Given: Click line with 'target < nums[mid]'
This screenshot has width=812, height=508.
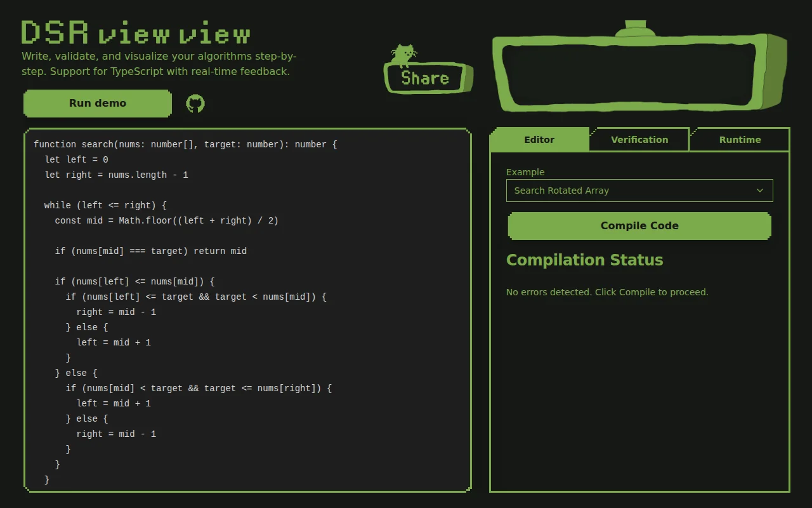Looking at the screenshot, I should (196, 297).
